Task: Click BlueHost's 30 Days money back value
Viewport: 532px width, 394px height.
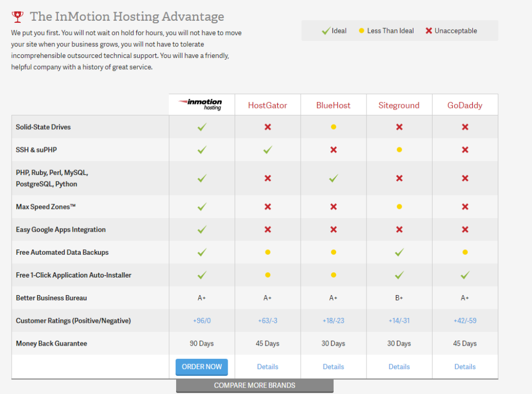Action: click(x=334, y=343)
